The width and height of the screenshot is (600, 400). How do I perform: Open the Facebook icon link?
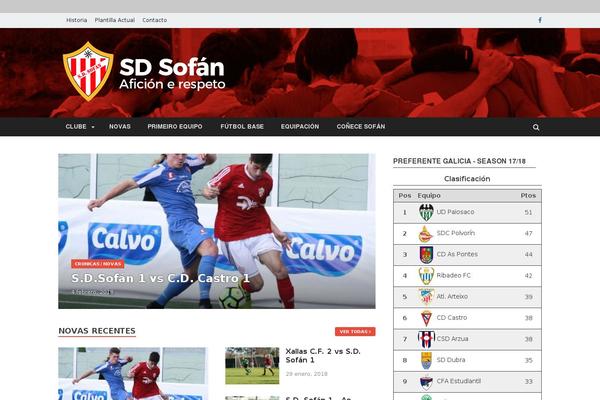coord(540,20)
